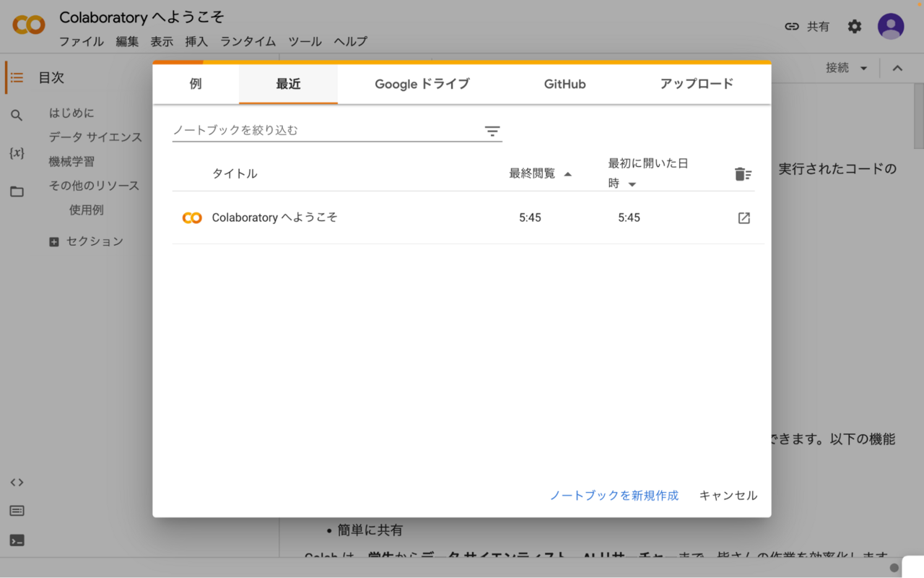
Task: Click the タイトル column header
Action: 235,174
